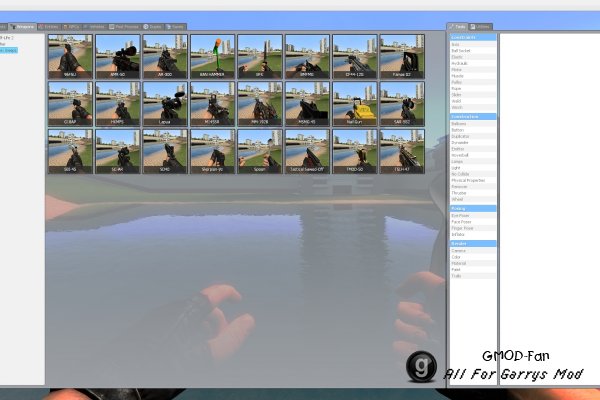Select the Hydraulic tool
Screen dimensions: 600x400
click(x=473, y=63)
